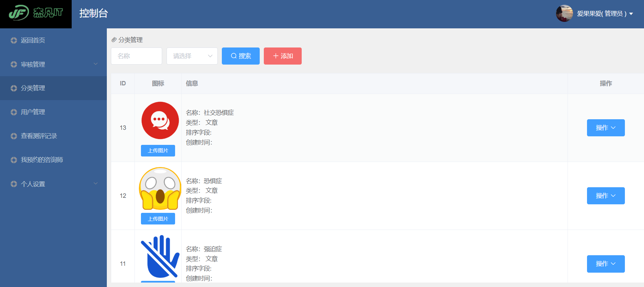Open 操作 dropdown for row 13
644x287 pixels.
point(606,128)
